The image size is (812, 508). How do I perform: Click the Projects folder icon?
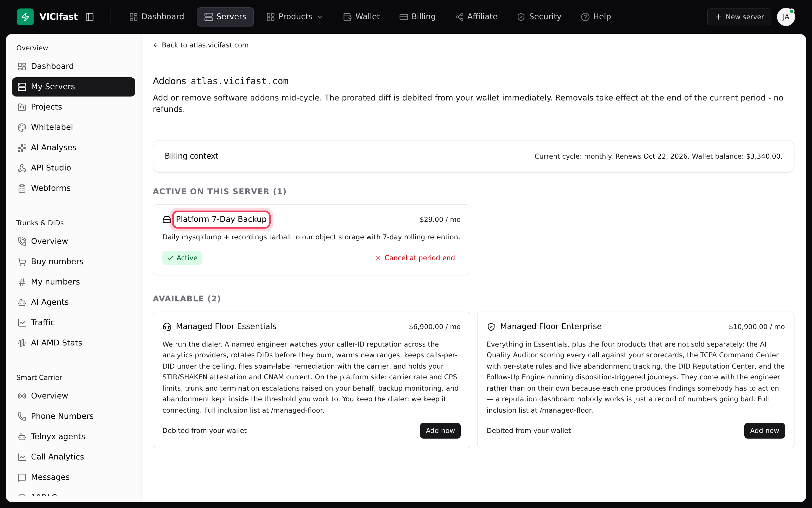[x=22, y=107]
